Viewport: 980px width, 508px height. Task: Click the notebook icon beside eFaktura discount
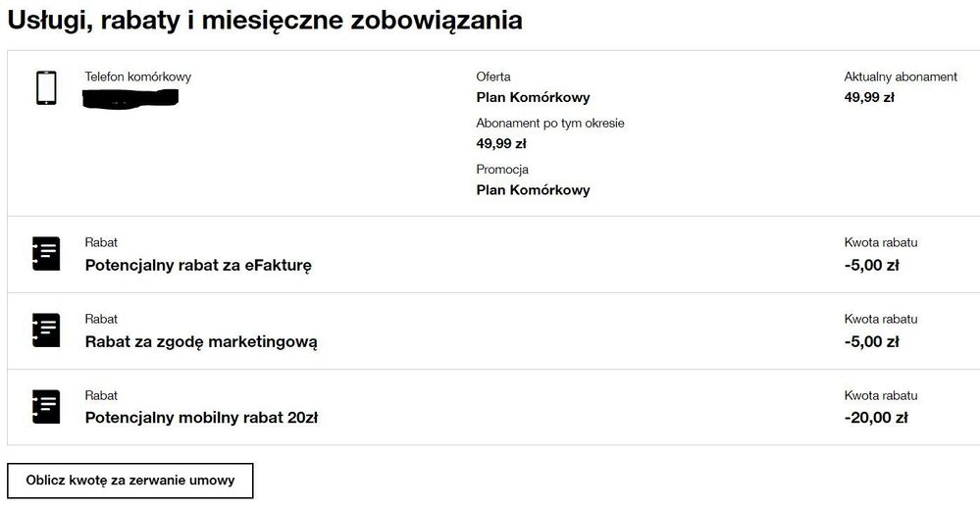(46, 253)
